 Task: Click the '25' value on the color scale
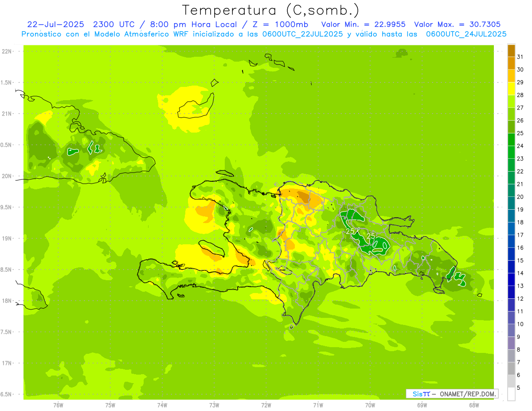(x=520, y=133)
